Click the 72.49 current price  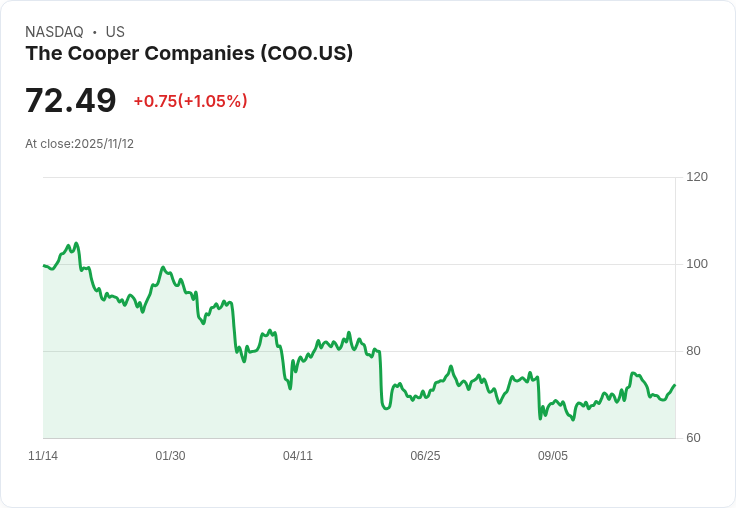click(x=70, y=101)
